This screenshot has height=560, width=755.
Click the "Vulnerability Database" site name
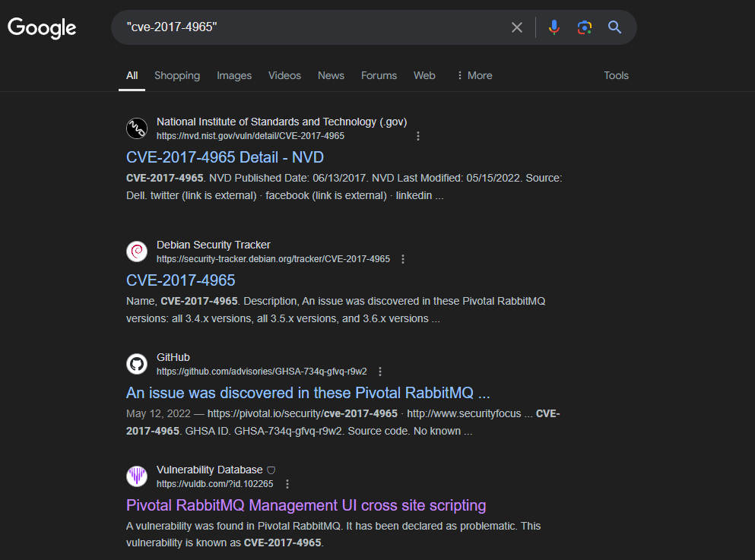coord(209,470)
